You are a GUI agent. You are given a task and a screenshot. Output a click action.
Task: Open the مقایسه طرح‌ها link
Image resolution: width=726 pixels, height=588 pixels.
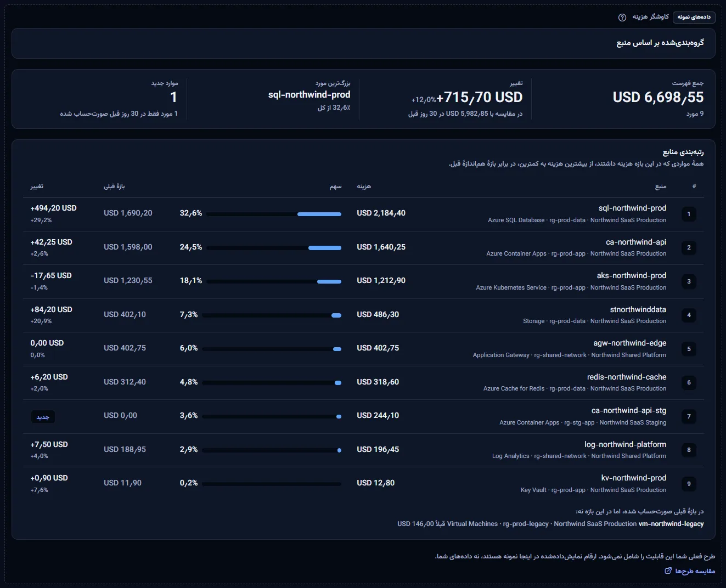[x=690, y=571]
